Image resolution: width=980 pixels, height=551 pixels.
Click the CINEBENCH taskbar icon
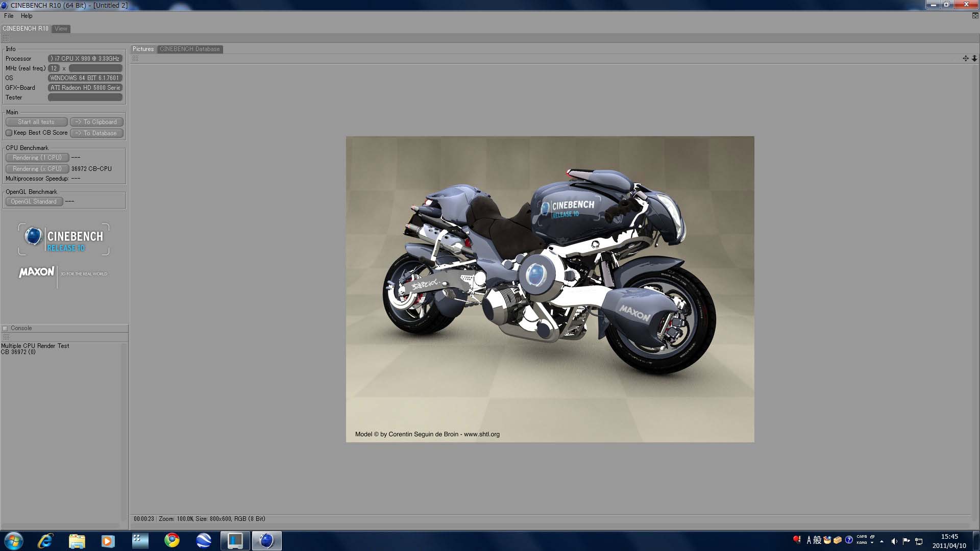coord(266,540)
